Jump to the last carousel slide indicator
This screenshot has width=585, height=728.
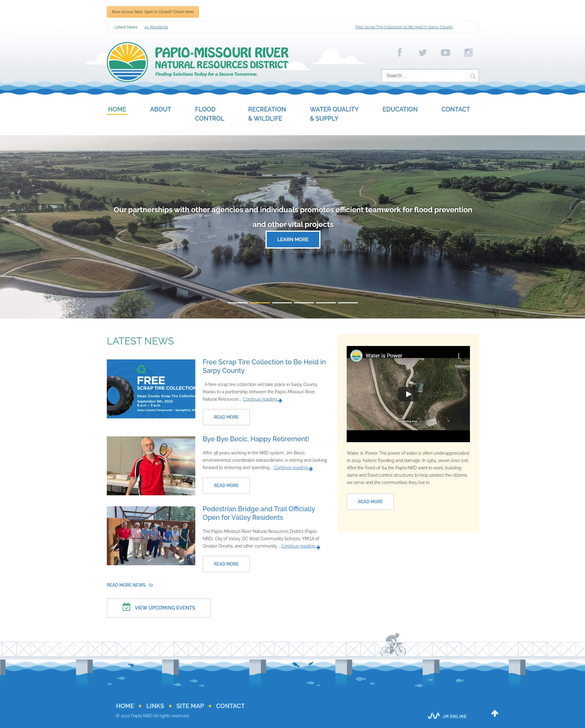click(348, 303)
